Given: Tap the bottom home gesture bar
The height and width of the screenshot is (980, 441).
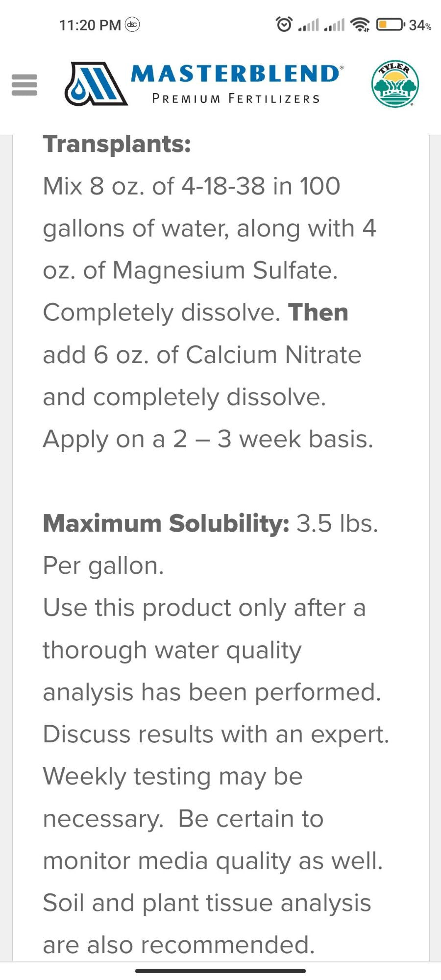Looking at the screenshot, I should tap(220, 971).
